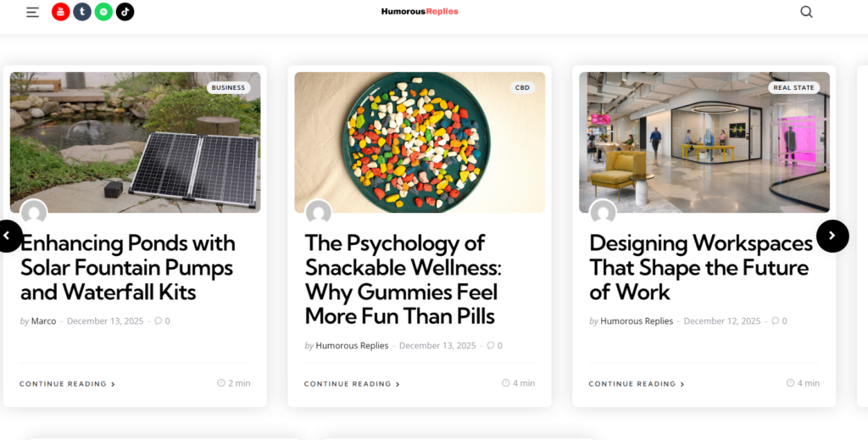This screenshot has height=440, width=868.
Task: Select the CBD category tag
Action: tap(522, 87)
